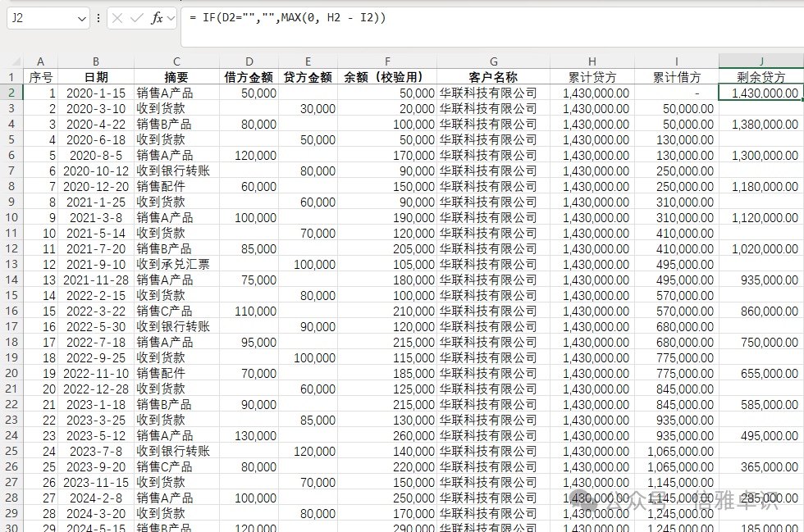804x532 pixels.
Task: Select the cell showing 655,000.00
Action: [x=761, y=373]
